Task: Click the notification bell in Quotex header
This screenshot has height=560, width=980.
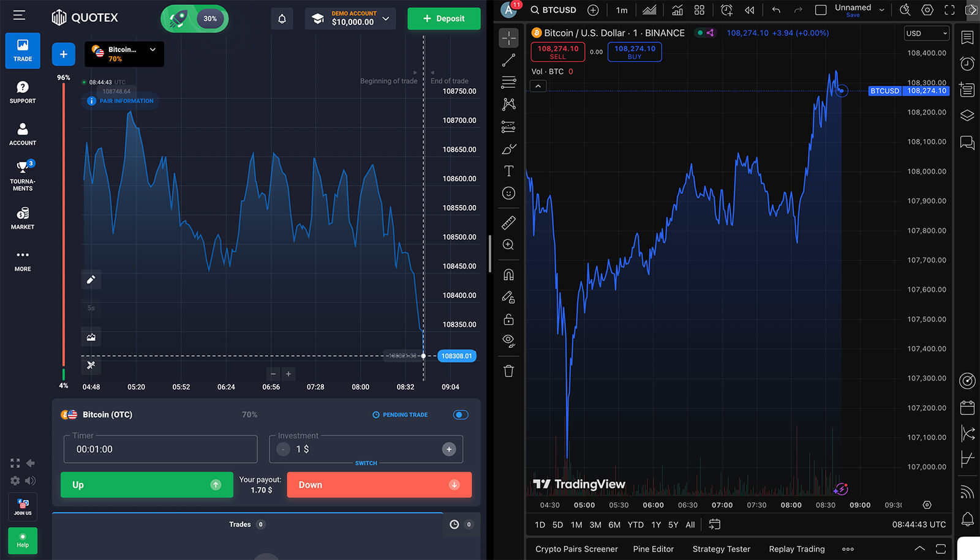Action: [x=282, y=18]
